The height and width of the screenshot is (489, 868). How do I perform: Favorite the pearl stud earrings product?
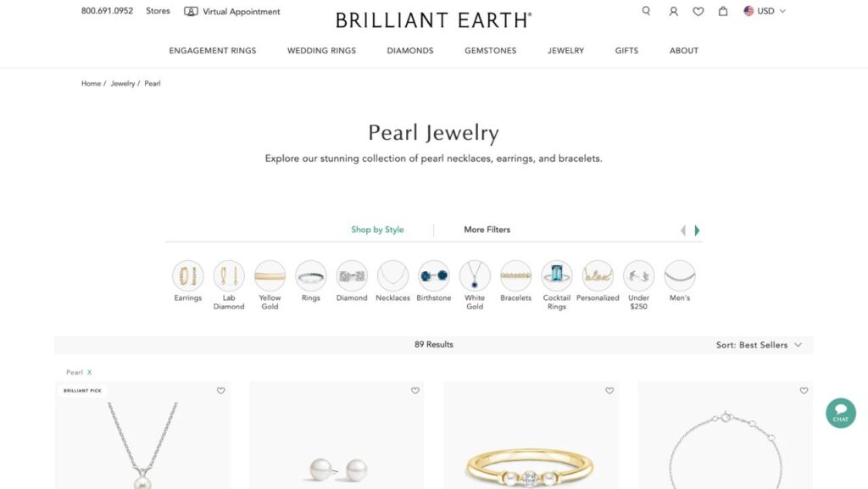click(415, 391)
